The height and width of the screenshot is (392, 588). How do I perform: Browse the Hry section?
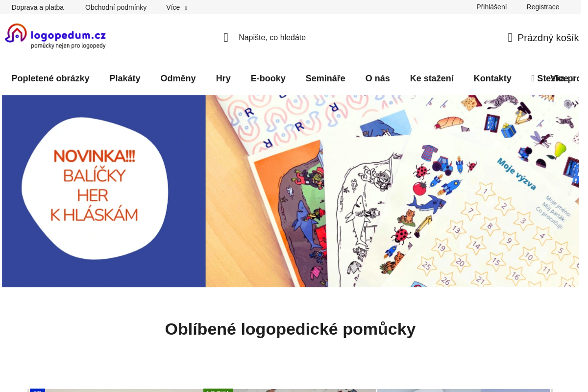223,78
